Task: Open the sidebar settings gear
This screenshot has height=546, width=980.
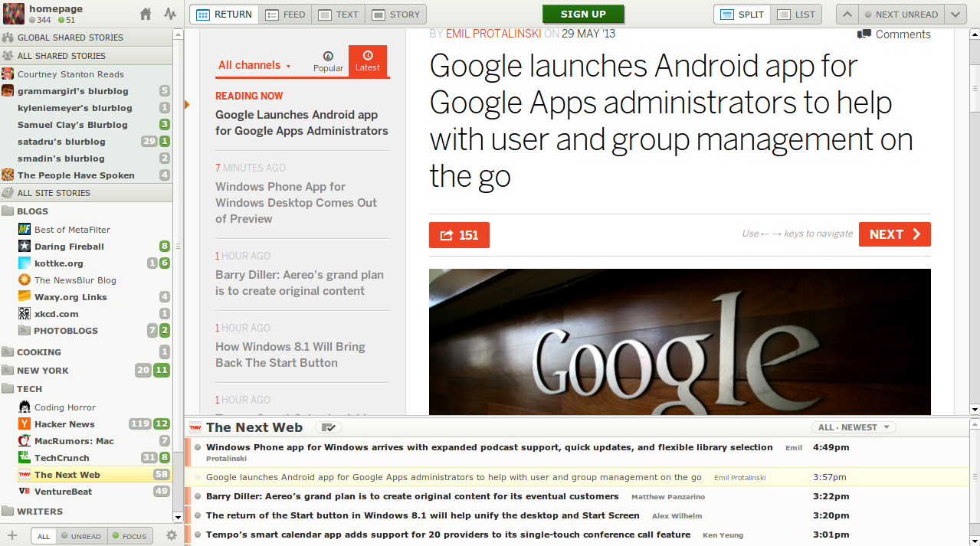Action: coord(172,536)
